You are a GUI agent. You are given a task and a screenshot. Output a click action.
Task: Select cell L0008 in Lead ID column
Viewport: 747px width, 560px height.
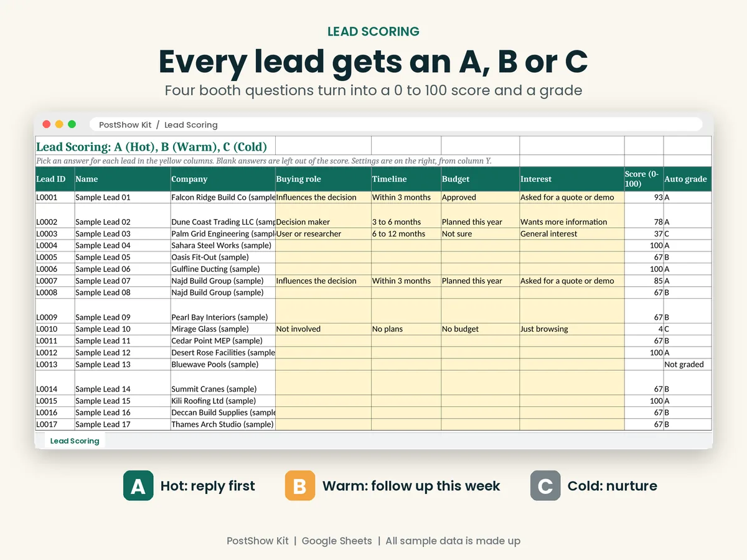pyautogui.click(x=55, y=292)
